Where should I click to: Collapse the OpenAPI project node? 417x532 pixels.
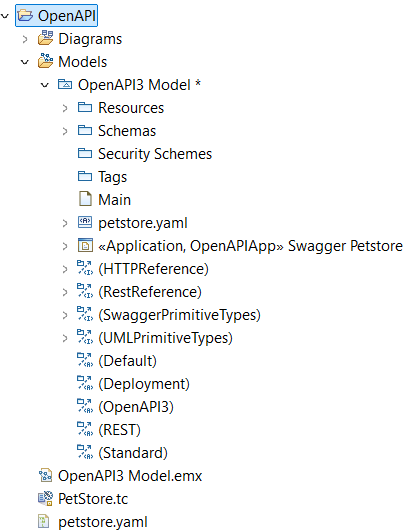(x=5, y=16)
